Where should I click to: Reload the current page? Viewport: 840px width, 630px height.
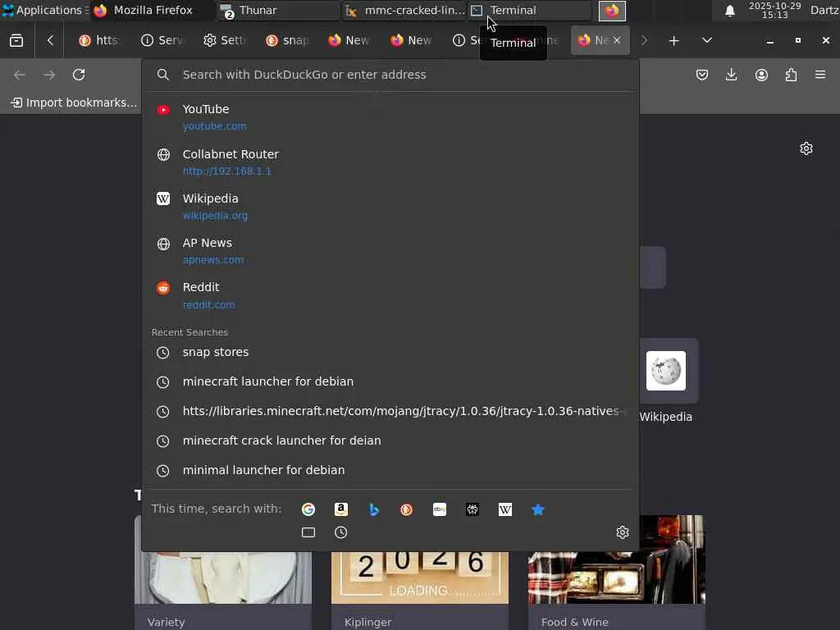(x=79, y=75)
